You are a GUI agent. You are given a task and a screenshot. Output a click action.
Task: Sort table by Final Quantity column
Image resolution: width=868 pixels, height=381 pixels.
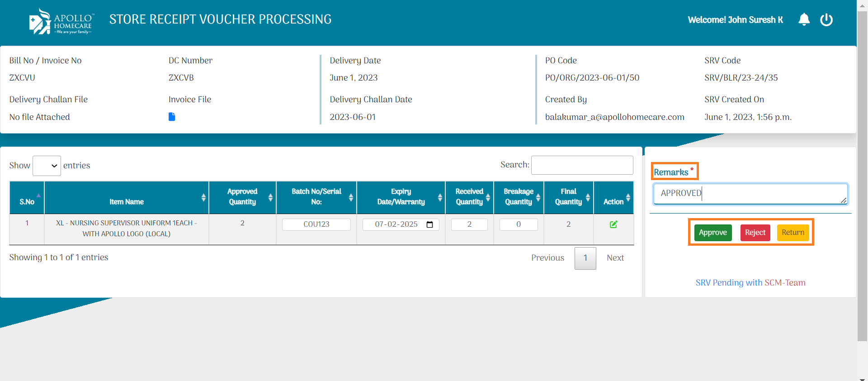click(568, 197)
